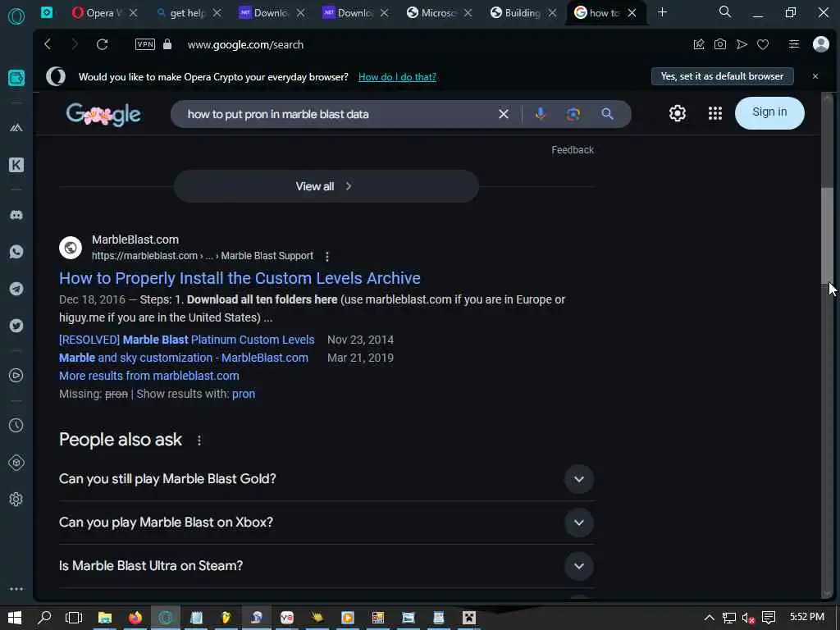
Task: Click Yes, set it as default browser
Action: pyautogui.click(x=722, y=76)
